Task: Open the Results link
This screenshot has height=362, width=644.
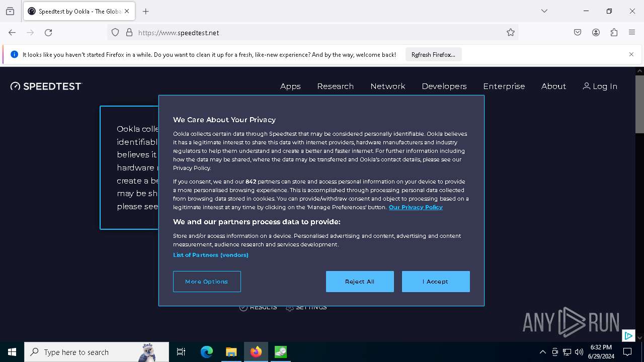Action: (x=258, y=307)
